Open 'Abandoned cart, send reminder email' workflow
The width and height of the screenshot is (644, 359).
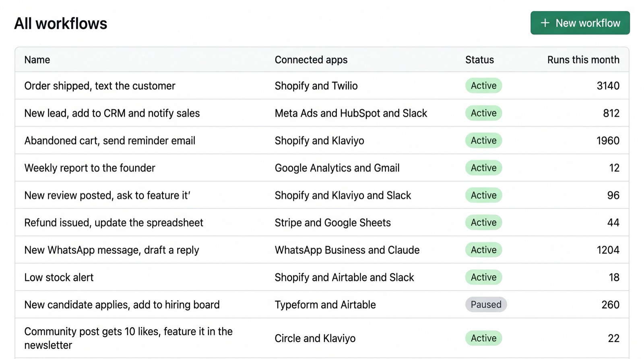110,140
